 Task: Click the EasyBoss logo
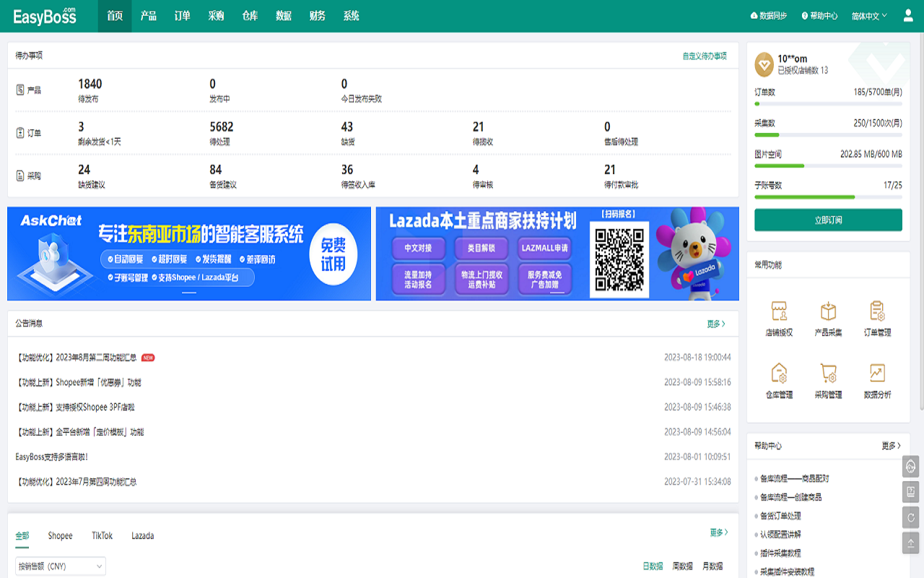pos(45,16)
